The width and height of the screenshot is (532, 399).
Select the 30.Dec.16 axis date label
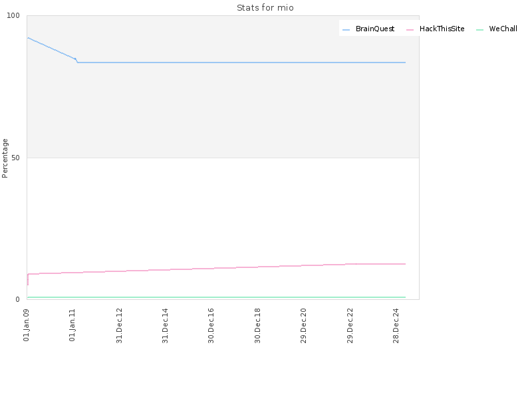coord(211,325)
